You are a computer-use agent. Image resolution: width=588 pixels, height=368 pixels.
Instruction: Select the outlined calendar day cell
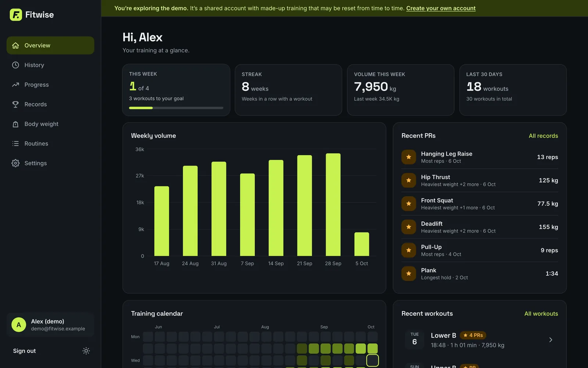[372, 360]
